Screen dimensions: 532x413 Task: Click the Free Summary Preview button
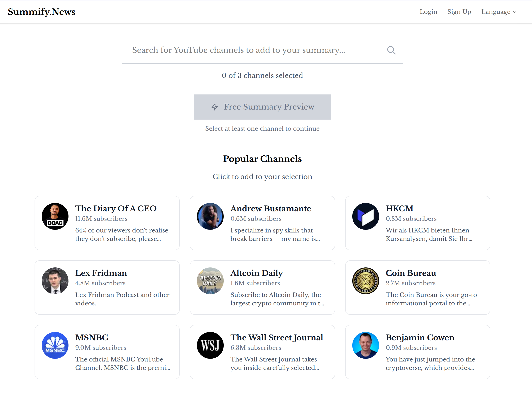[262, 107]
